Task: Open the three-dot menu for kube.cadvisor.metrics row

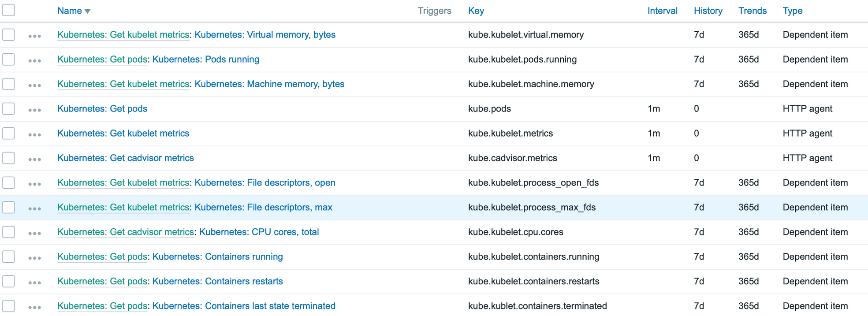Action: (34, 160)
